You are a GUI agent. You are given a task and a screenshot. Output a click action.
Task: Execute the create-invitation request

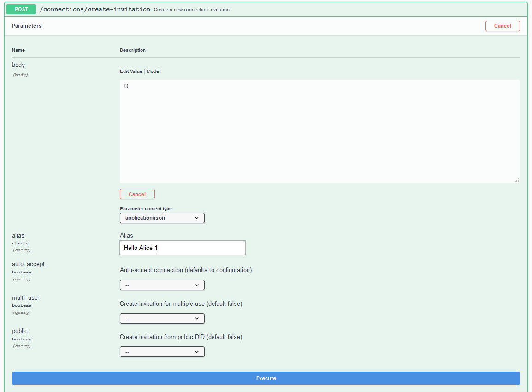(x=266, y=378)
